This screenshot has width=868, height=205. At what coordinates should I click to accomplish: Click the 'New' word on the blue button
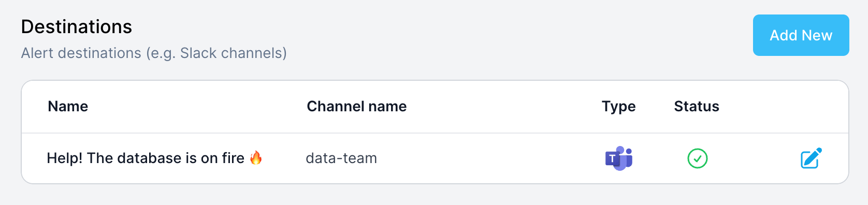coord(817,35)
